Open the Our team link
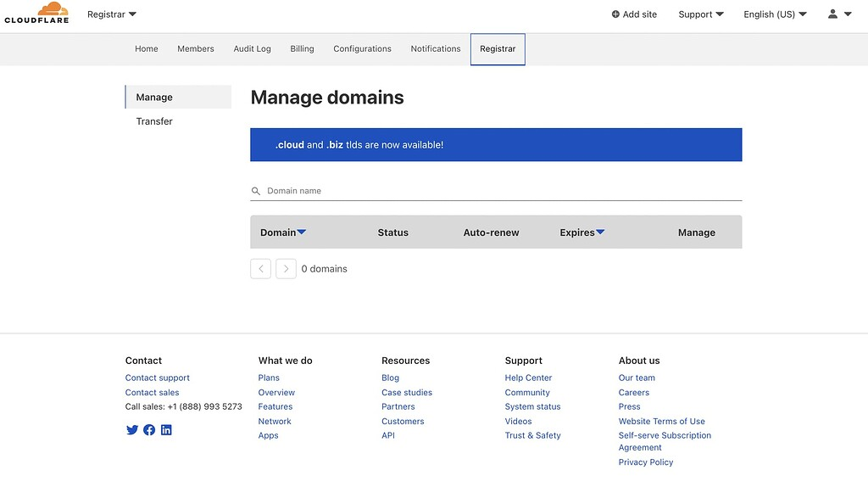Image resolution: width=868 pixels, height=487 pixels. (x=637, y=378)
